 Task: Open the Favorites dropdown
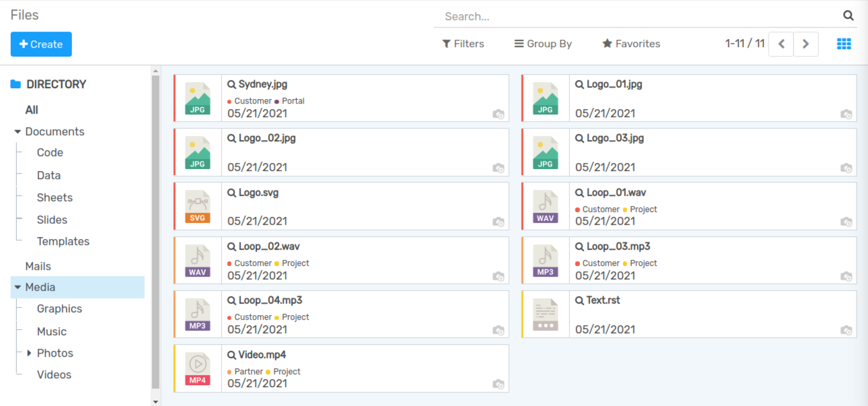[x=631, y=44]
